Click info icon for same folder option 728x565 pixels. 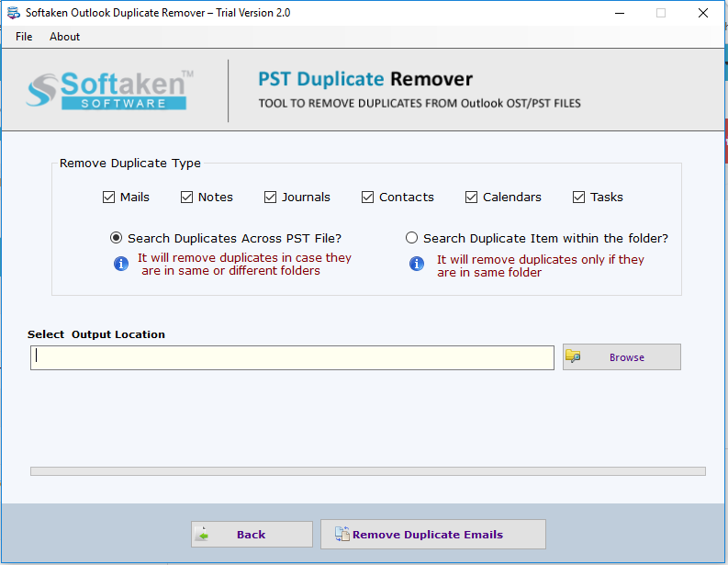click(x=417, y=264)
